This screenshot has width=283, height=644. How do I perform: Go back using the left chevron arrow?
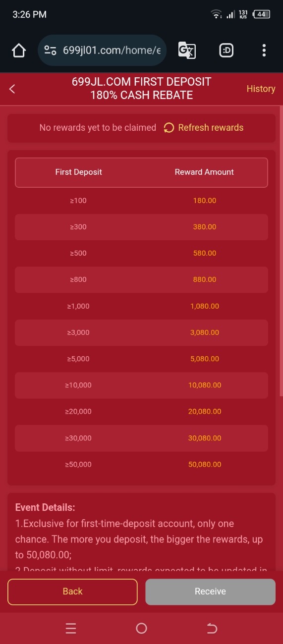pyautogui.click(x=12, y=89)
